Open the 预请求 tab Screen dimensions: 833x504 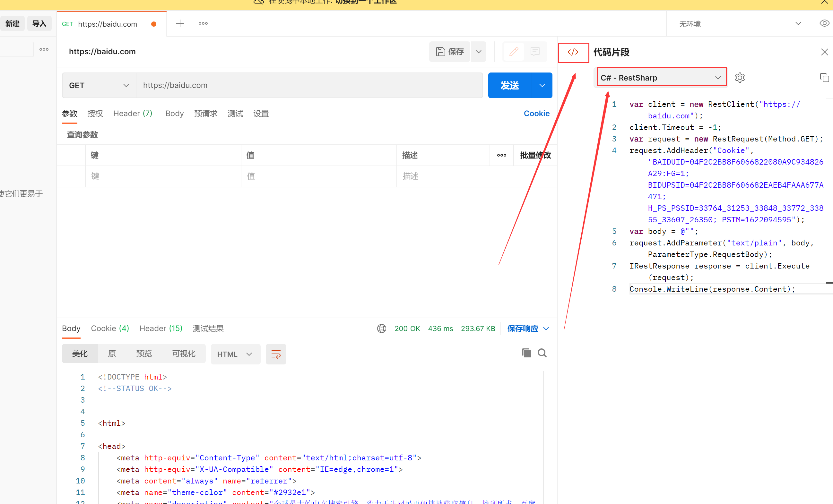(205, 114)
